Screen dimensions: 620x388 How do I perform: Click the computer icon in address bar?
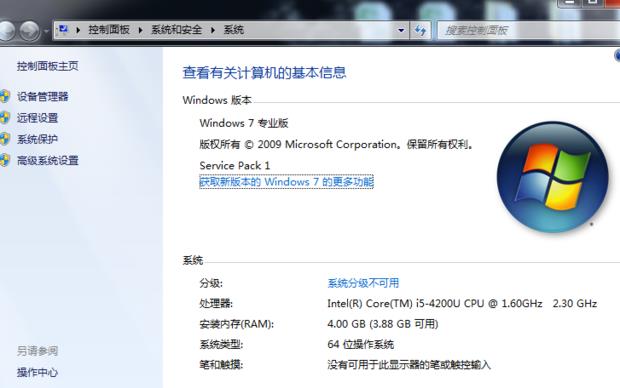[63, 30]
